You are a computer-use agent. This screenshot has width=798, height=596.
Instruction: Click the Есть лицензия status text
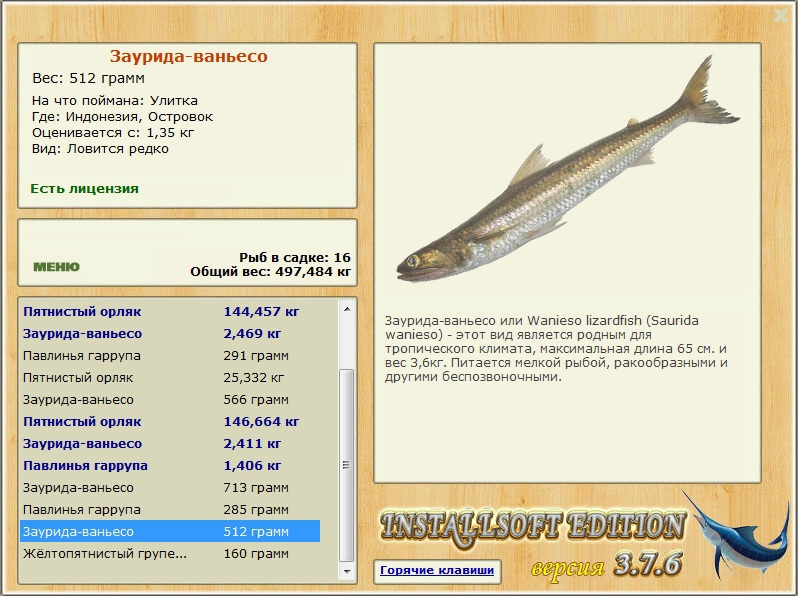tap(84, 188)
